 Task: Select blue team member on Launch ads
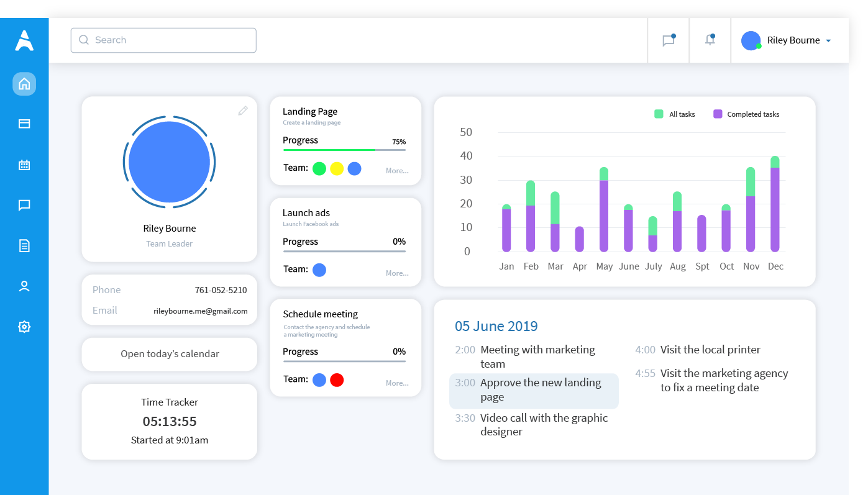point(319,270)
